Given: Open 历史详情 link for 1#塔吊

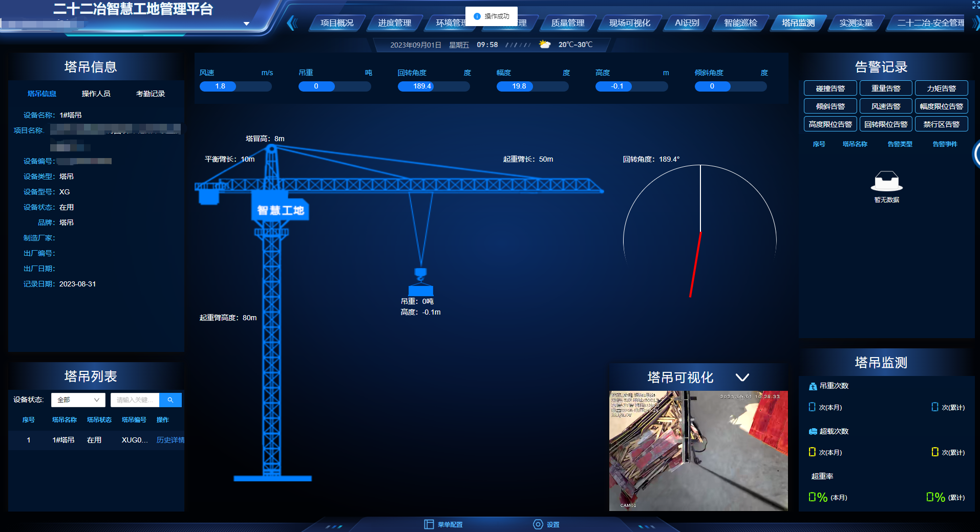Looking at the screenshot, I should point(170,440).
